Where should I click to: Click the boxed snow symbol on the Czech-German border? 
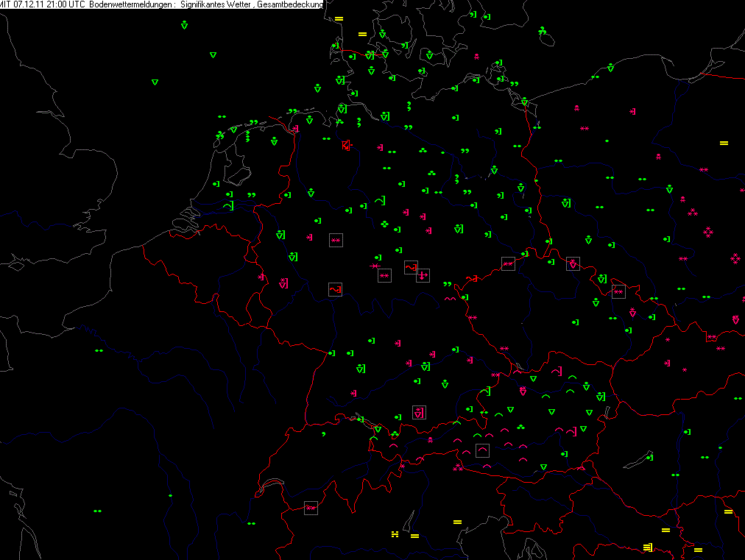508,263
